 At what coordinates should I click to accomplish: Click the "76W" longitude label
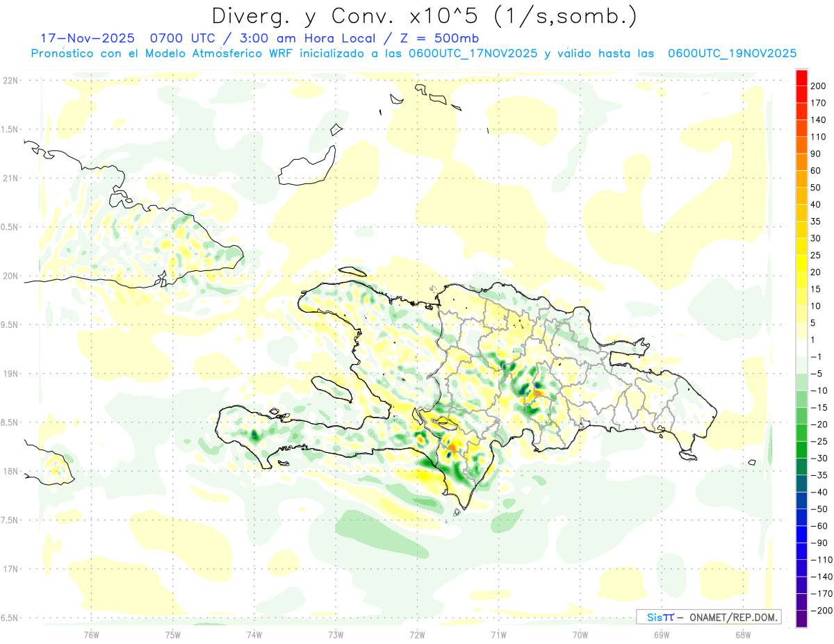pos(91,635)
